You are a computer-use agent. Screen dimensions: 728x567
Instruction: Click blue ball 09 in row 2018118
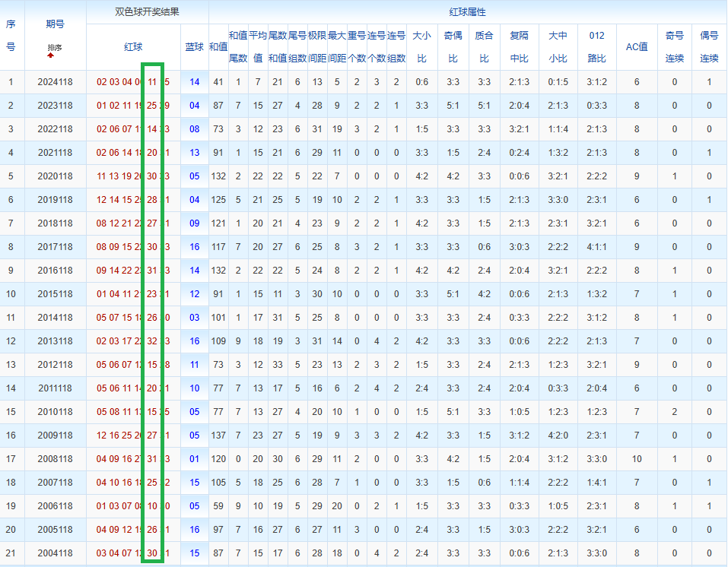click(x=195, y=223)
